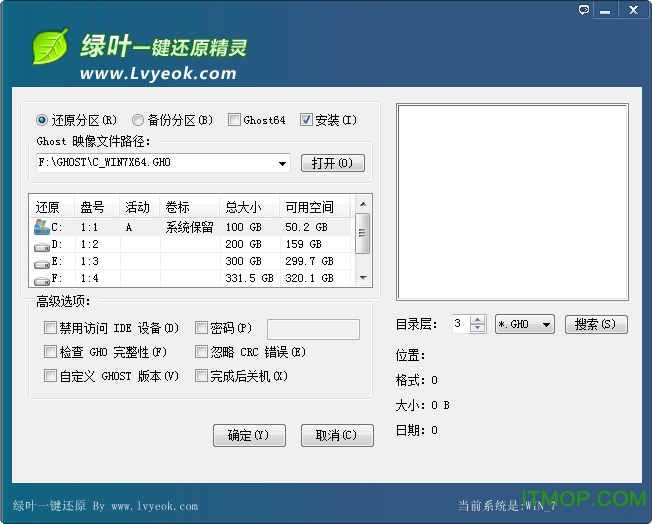Click the 可用空间 column header
652x524 pixels.
tap(315, 207)
